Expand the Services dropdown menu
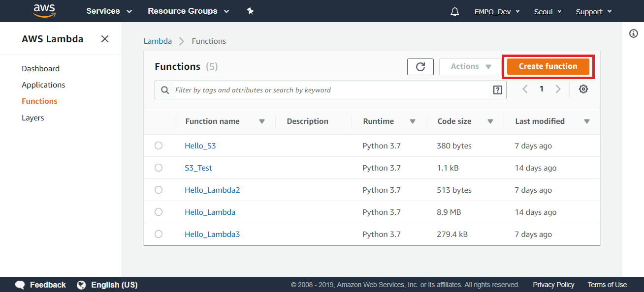 click(109, 11)
